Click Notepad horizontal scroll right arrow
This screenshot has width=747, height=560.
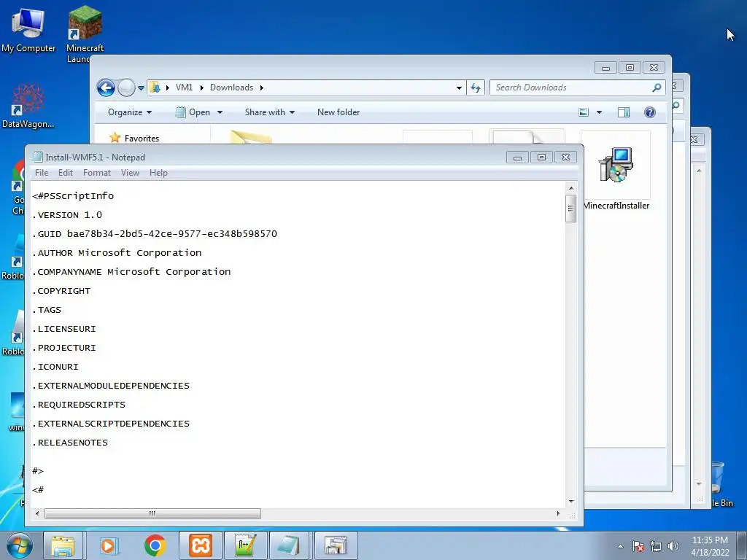558,514
